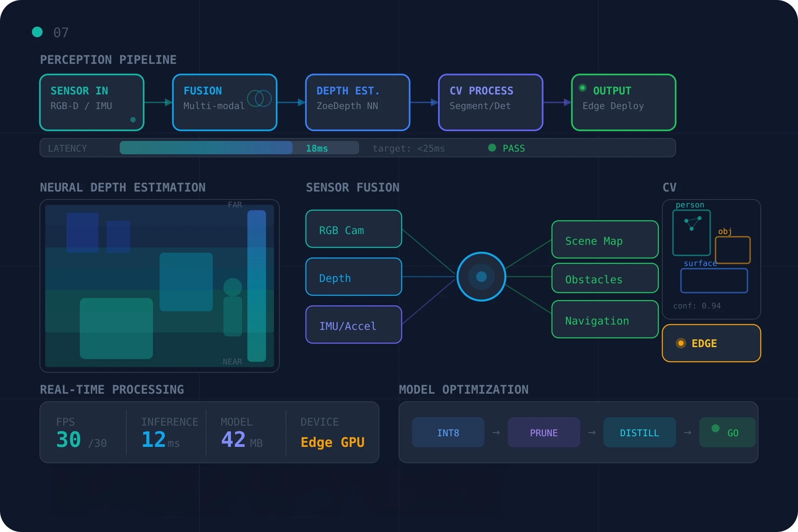Click the latency progress bar

239,148
